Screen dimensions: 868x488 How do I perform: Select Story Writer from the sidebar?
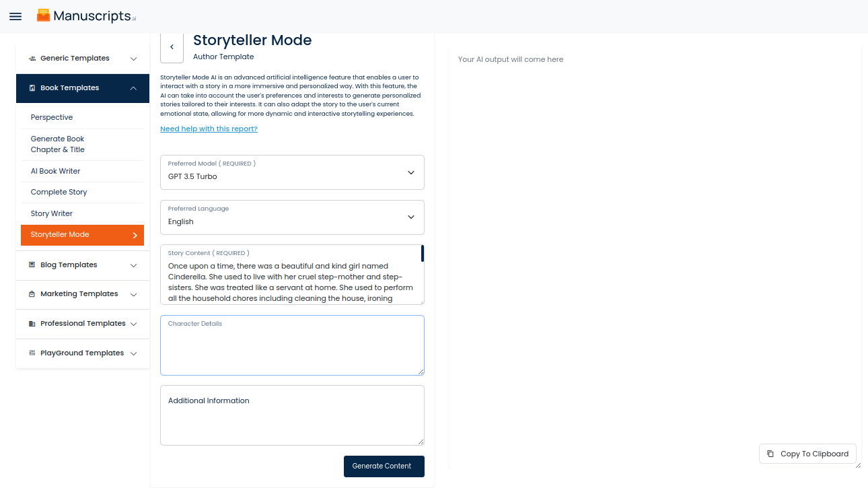[x=52, y=213]
